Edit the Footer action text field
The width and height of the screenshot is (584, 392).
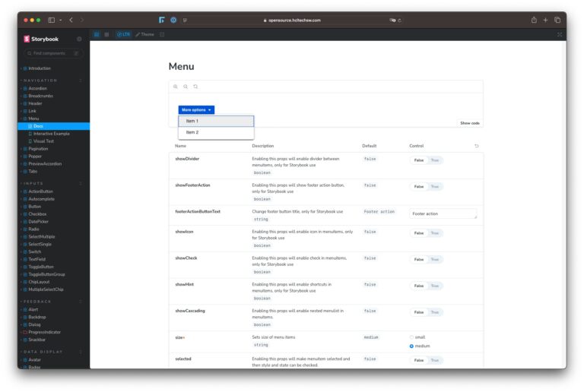443,213
